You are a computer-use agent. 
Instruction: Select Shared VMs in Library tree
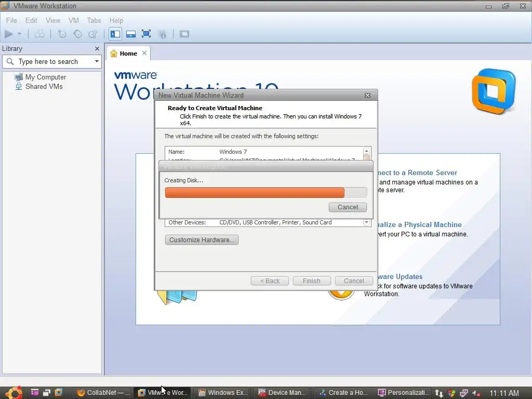pos(39,86)
